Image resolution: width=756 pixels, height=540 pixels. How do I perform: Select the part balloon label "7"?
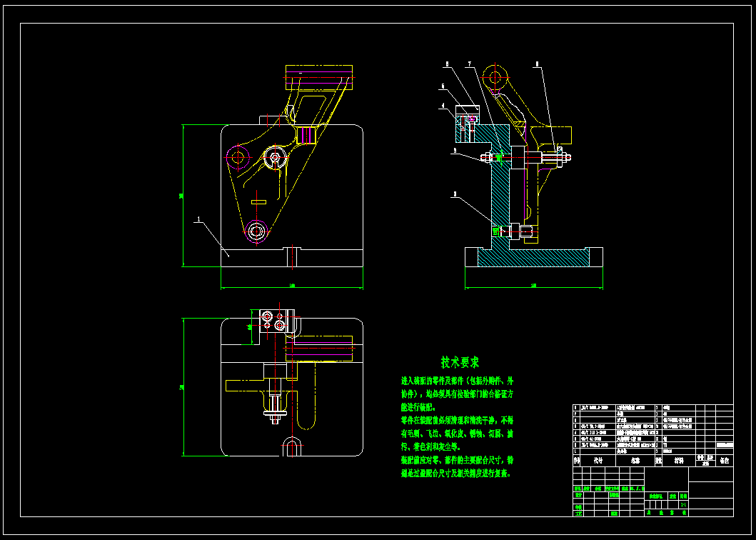pyautogui.click(x=468, y=64)
